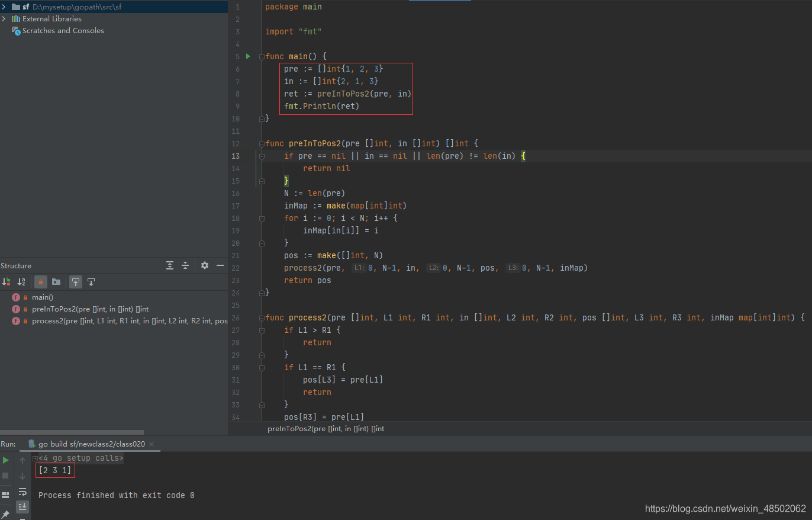Image resolution: width=812 pixels, height=520 pixels.
Task: Expand the sf project root node
Action: point(4,7)
